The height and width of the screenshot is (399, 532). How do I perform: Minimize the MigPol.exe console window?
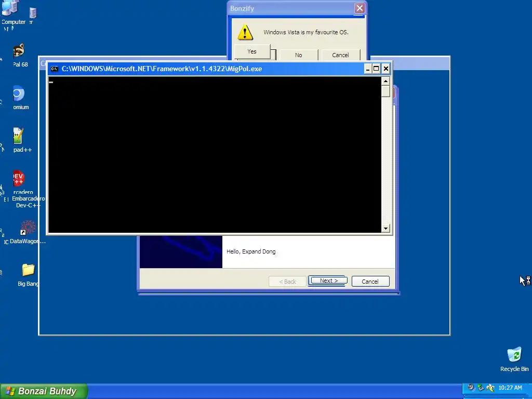click(x=367, y=69)
